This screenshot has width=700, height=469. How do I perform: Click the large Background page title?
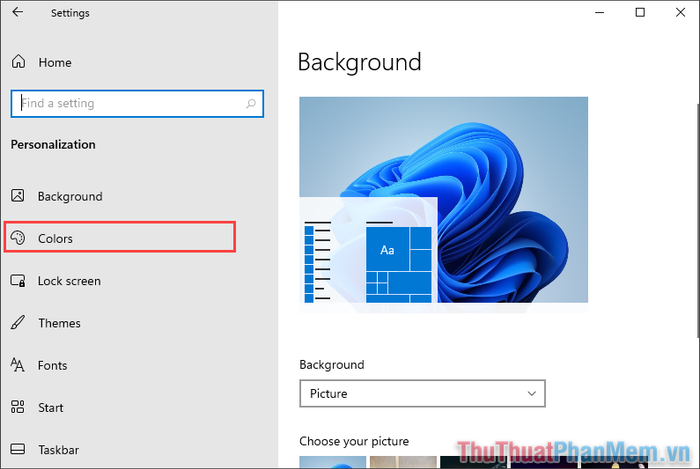point(359,62)
